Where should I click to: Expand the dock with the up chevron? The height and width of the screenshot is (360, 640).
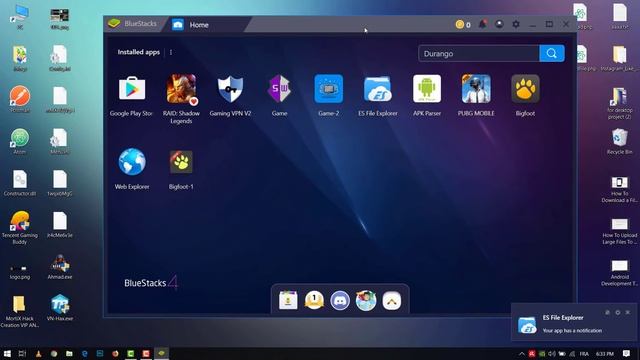392,301
